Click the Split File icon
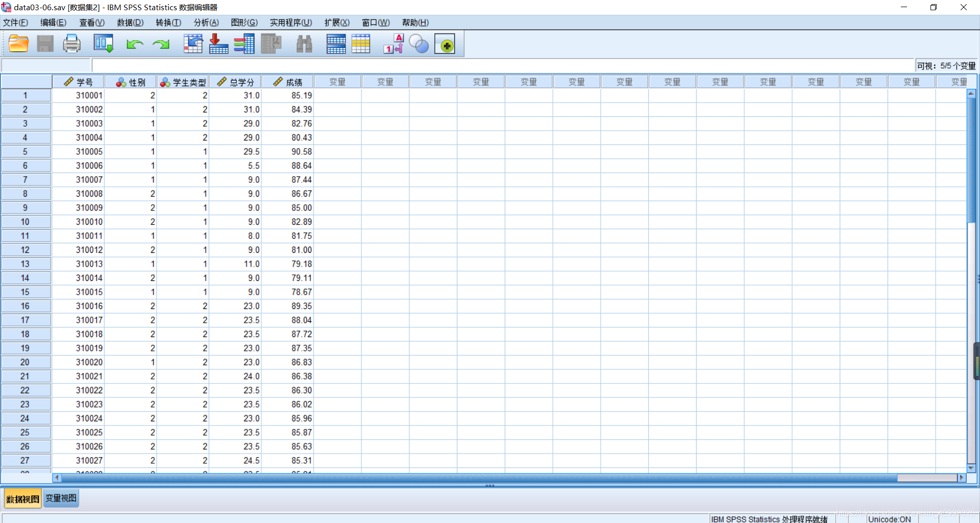 pyautogui.click(x=336, y=44)
